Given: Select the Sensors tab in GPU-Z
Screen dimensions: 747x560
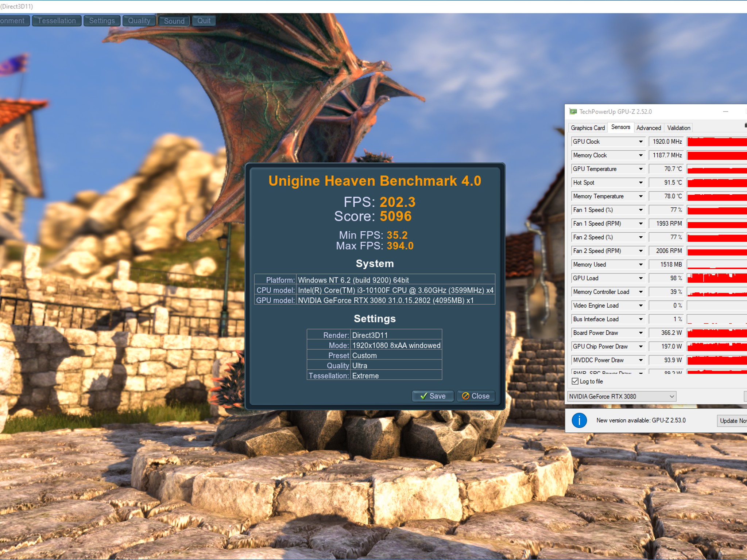Looking at the screenshot, I should click(x=620, y=127).
